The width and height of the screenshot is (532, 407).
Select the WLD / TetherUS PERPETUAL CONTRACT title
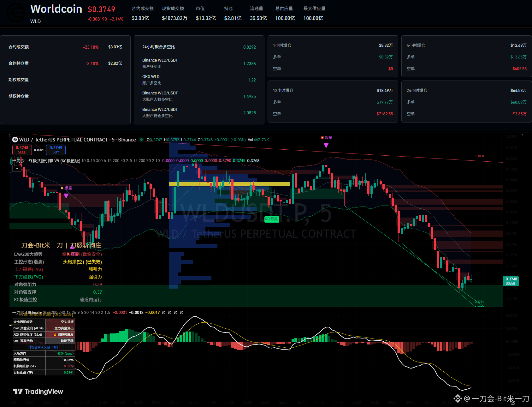tap(78, 140)
